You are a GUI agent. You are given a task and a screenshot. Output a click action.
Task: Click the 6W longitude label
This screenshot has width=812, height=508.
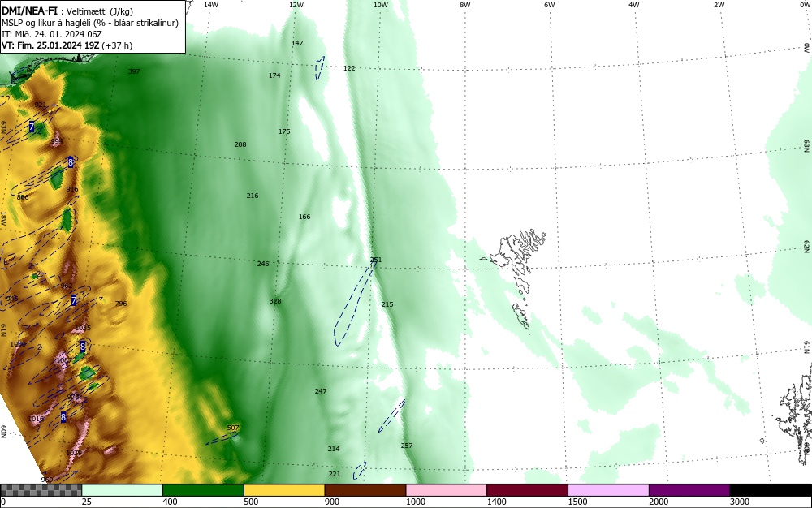coord(550,5)
